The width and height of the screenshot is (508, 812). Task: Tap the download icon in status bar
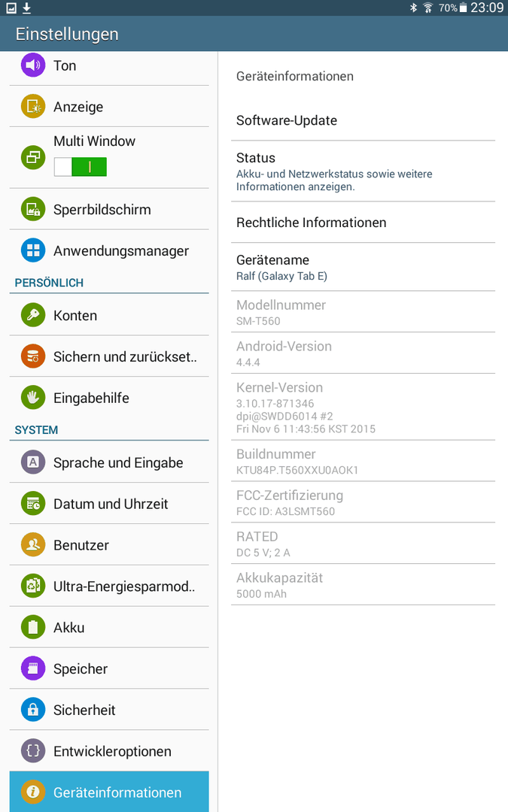pyautogui.click(x=27, y=8)
